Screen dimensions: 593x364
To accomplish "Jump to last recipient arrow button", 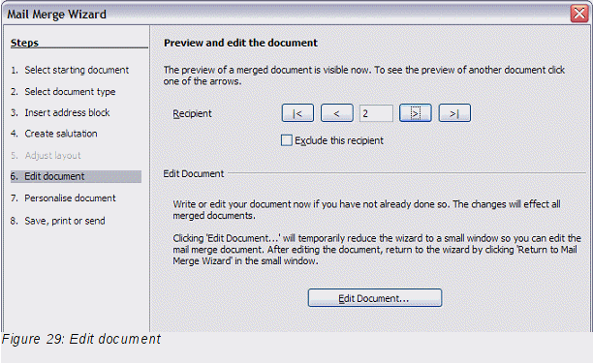I will (x=454, y=113).
